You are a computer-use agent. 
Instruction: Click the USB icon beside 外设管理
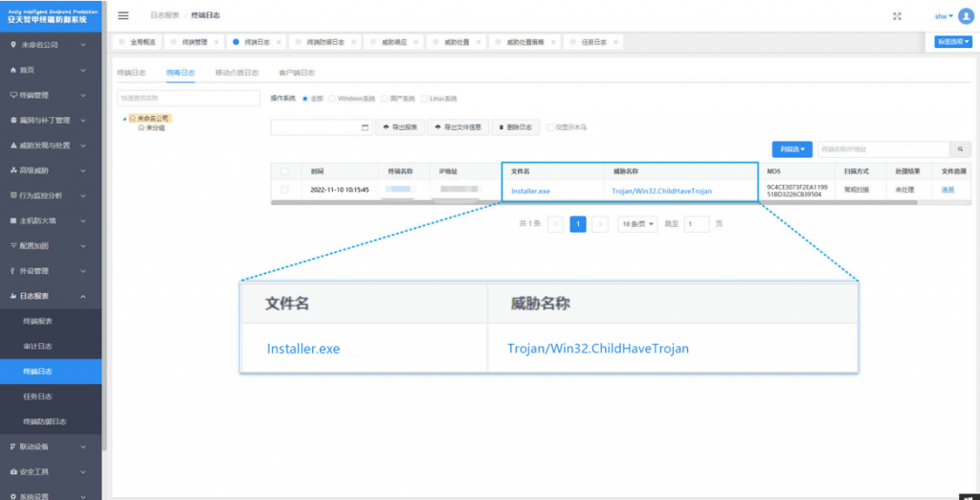point(13,271)
